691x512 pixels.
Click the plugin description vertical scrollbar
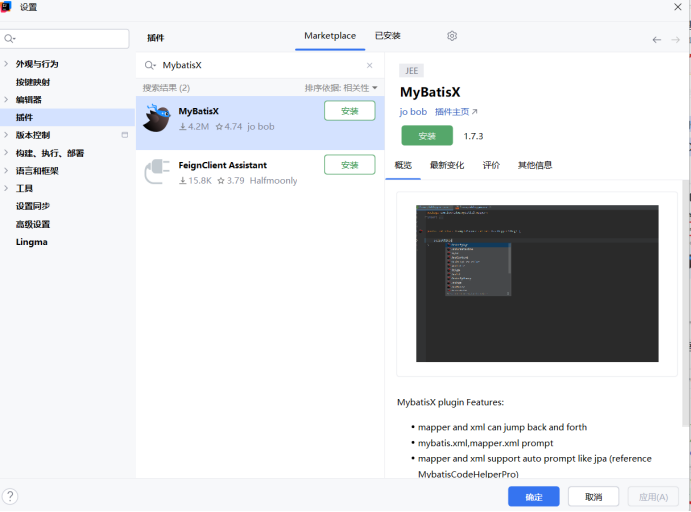coord(686,303)
